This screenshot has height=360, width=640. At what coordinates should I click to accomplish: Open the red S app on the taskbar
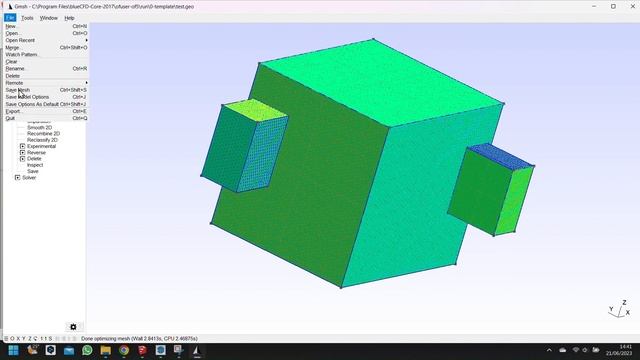pyautogui.click(x=142, y=350)
